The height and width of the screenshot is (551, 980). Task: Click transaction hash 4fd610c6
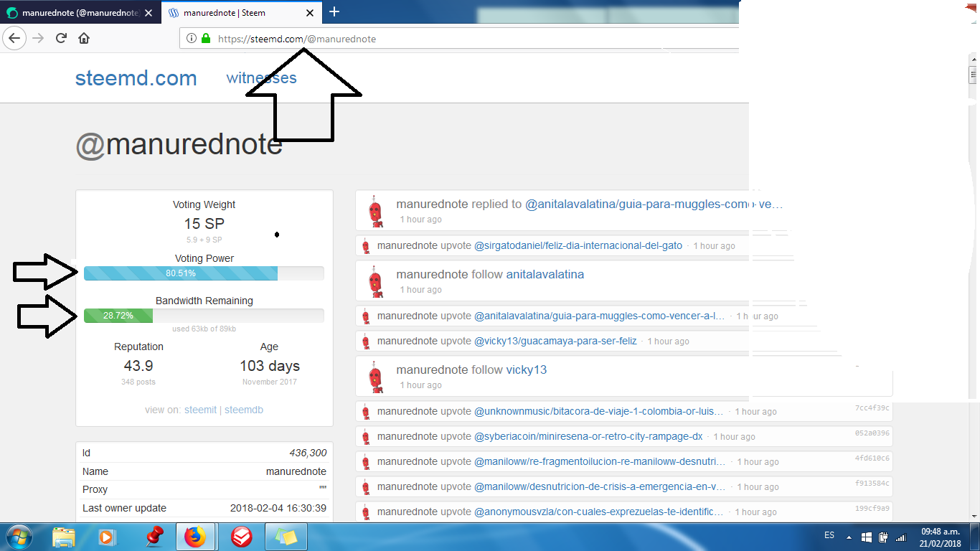click(x=872, y=458)
